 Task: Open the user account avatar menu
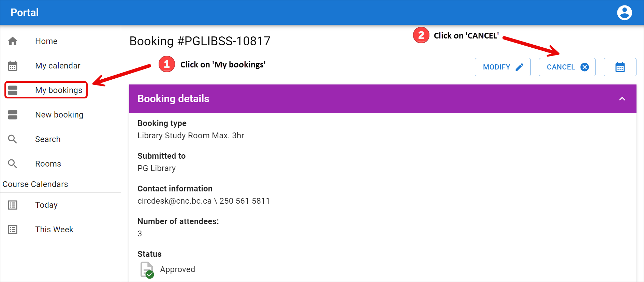(624, 13)
